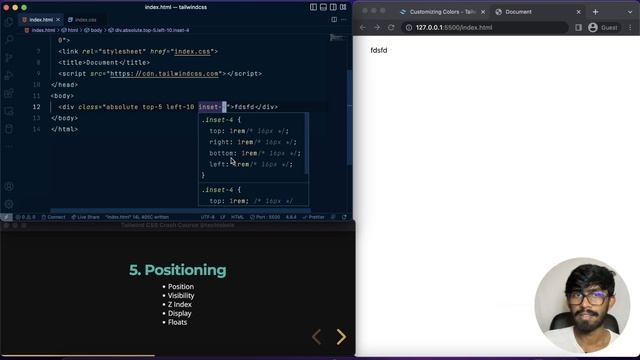Change HTML language mode in status bar
Screen dimensions: 640x360
pos(237,217)
